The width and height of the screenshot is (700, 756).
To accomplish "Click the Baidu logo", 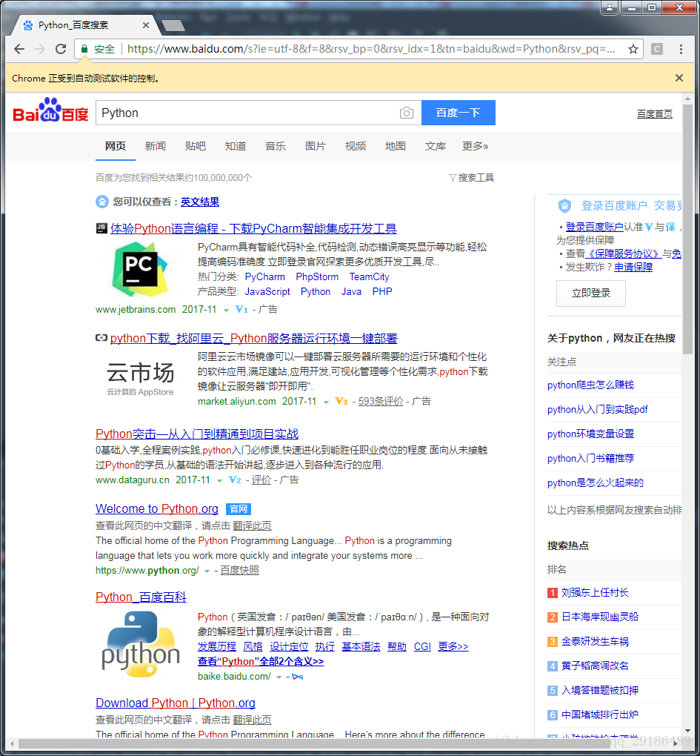I will coord(50,110).
